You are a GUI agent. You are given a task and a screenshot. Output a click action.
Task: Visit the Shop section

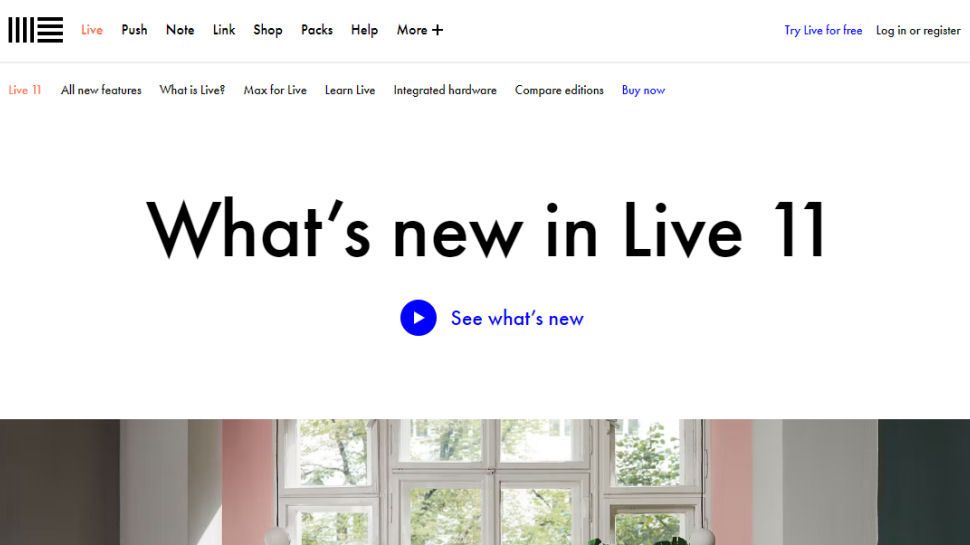point(268,30)
